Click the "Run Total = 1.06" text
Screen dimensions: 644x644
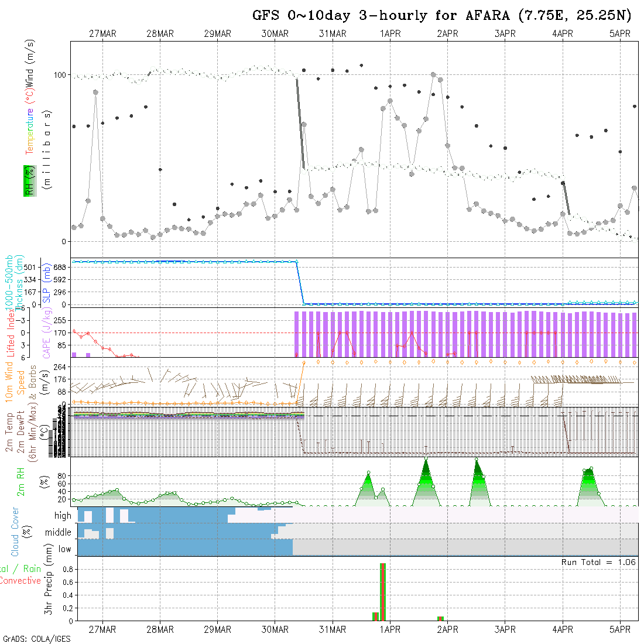coord(598,562)
